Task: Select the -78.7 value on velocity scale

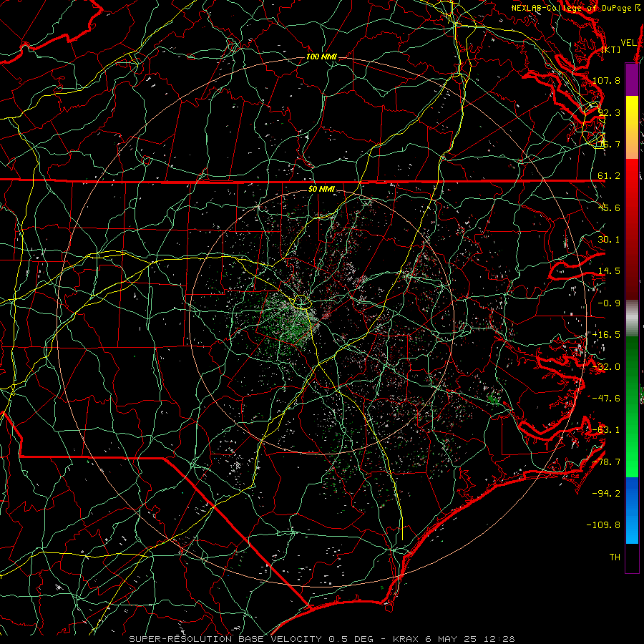Action: (x=606, y=462)
